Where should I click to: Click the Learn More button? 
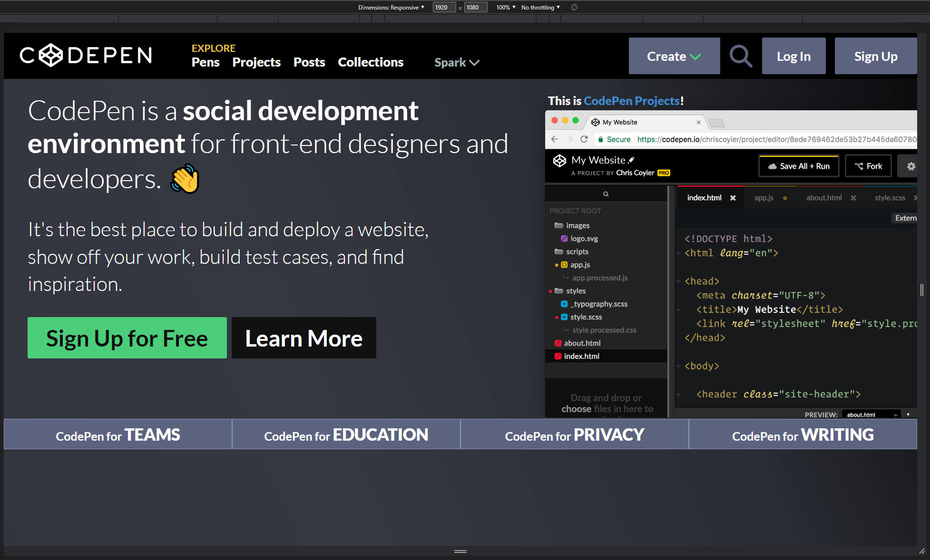[x=304, y=338]
